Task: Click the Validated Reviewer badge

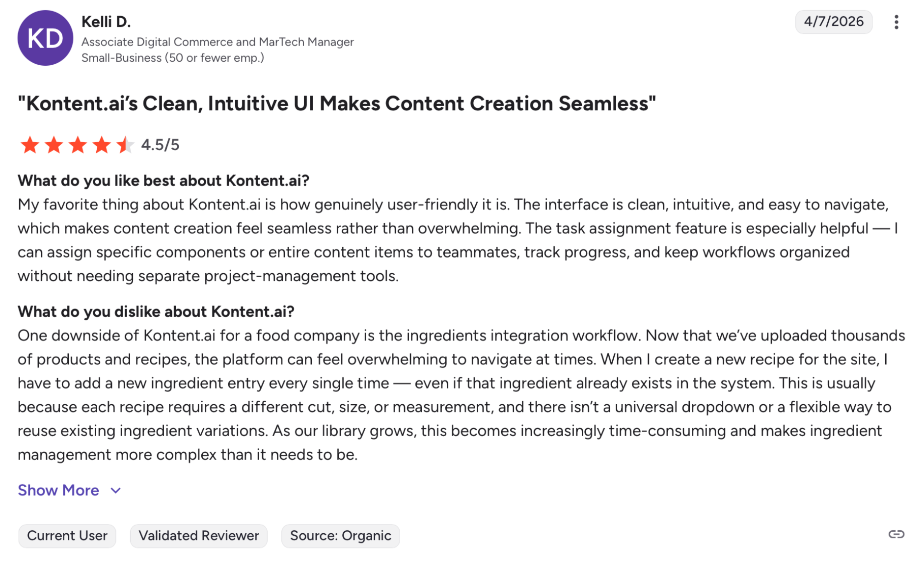Action: click(198, 536)
